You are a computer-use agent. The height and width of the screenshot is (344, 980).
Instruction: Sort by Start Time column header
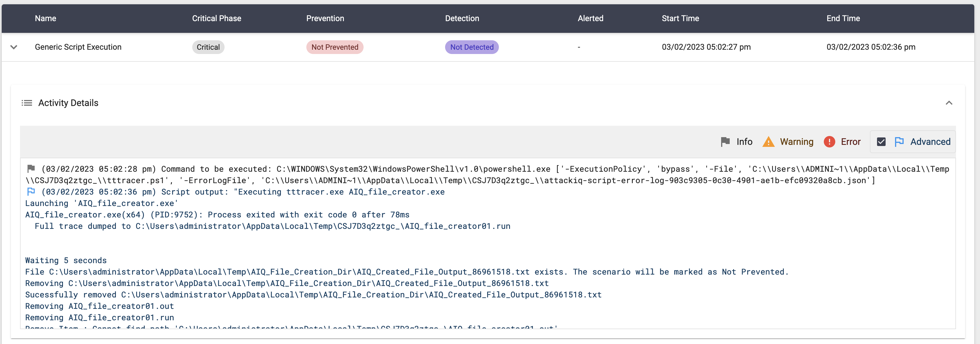point(680,18)
